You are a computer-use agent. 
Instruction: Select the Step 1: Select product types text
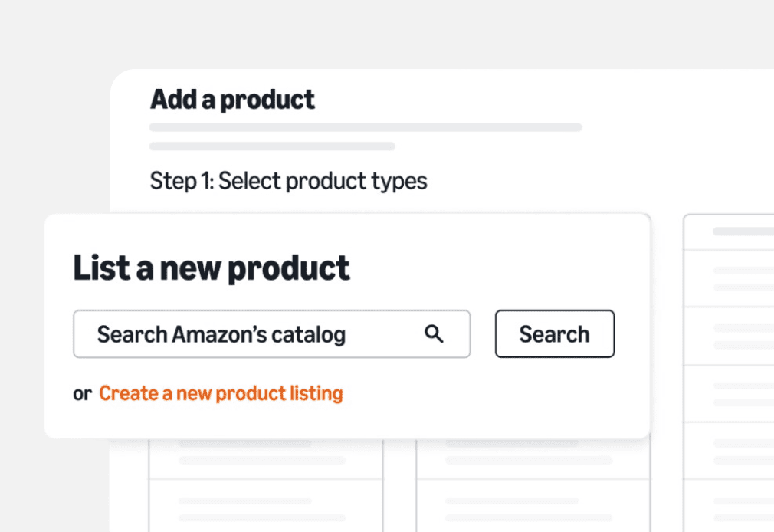tap(288, 182)
